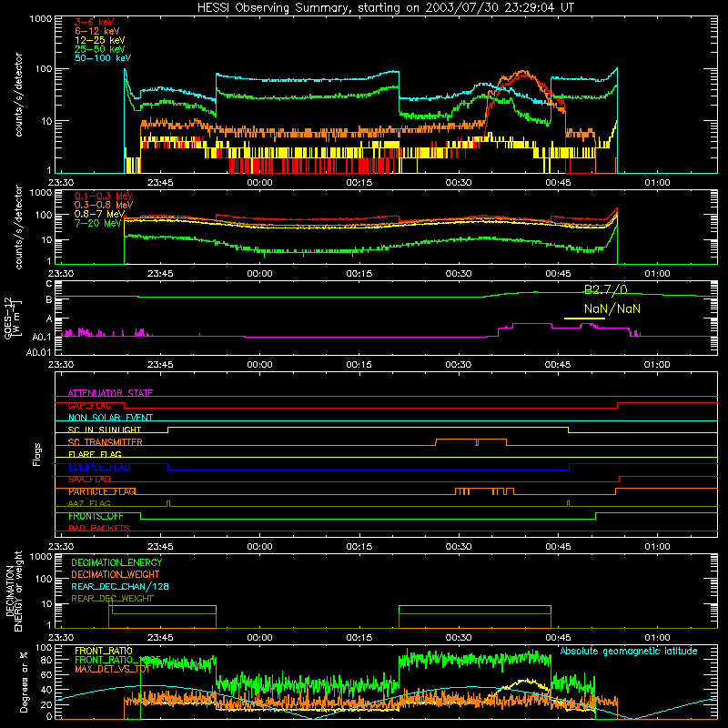Click the GOES-12 y-axis label
Image resolution: width=728 pixels, height=728 pixels.
click(x=13, y=318)
